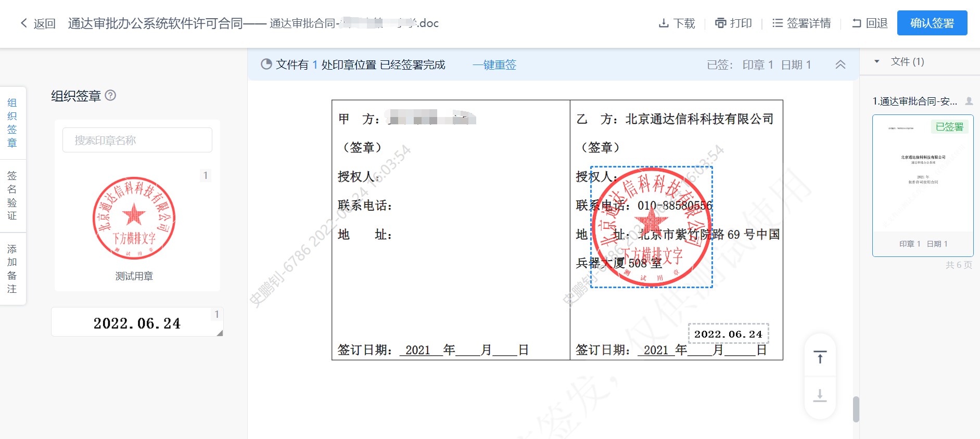The height and width of the screenshot is (439, 980).
Task: Click the printer icon in top toolbar
Action: [x=720, y=23]
